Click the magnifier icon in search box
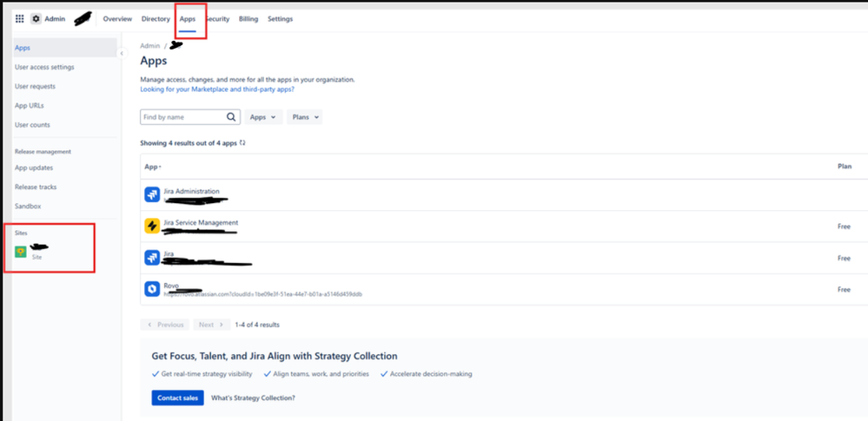The height and width of the screenshot is (421, 868). [231, 117]
